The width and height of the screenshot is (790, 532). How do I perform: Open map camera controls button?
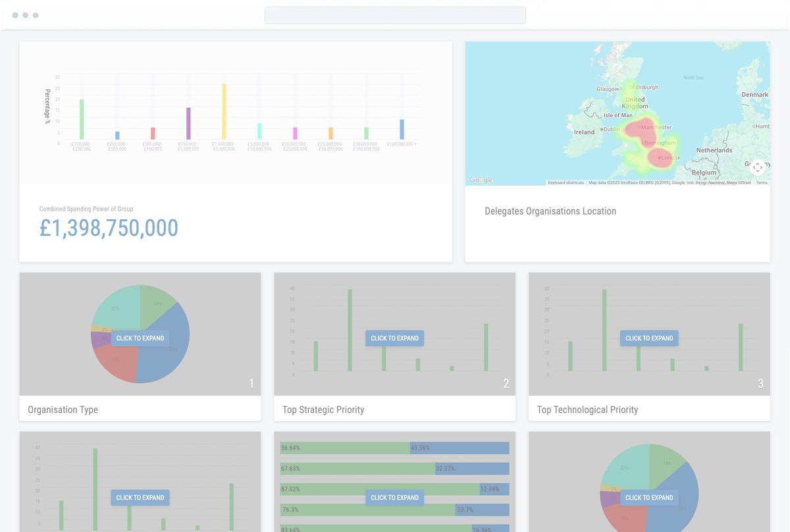point(758,167)
